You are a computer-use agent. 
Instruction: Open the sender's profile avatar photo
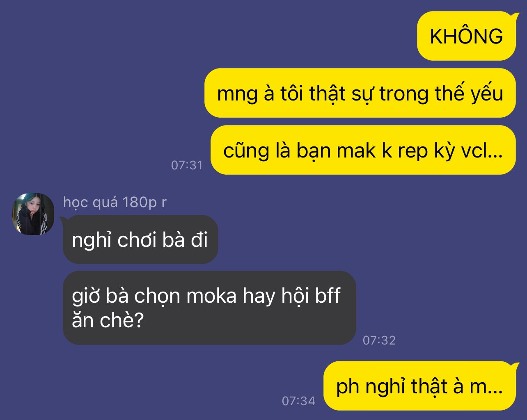[33, 214]
